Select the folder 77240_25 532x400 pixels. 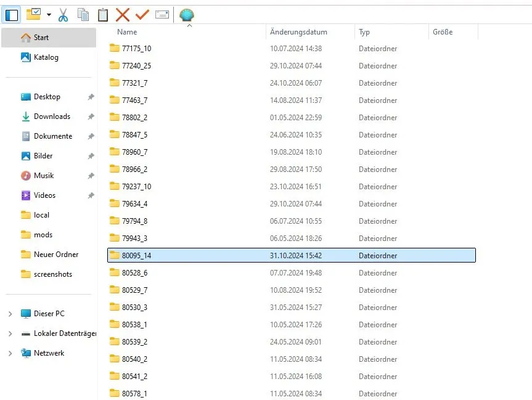coord(136,66)
